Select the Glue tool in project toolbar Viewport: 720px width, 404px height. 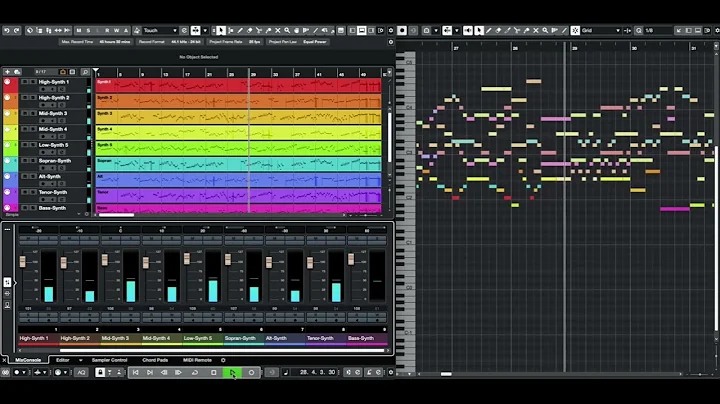click(268, 30)
